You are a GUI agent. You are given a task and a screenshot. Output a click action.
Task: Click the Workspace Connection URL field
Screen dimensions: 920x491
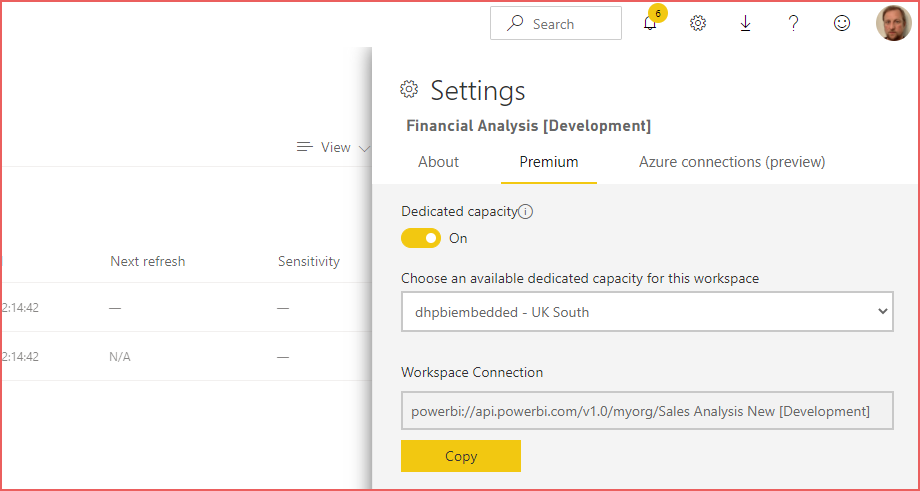(647, 411)
